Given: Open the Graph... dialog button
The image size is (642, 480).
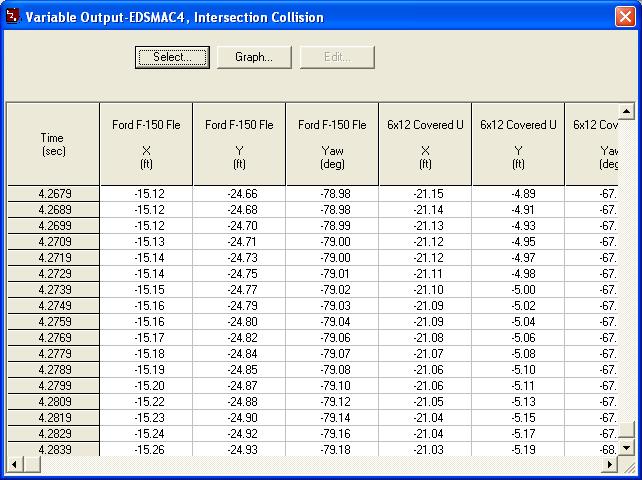Looking at the screenshot, I should (x=253, y=57).
